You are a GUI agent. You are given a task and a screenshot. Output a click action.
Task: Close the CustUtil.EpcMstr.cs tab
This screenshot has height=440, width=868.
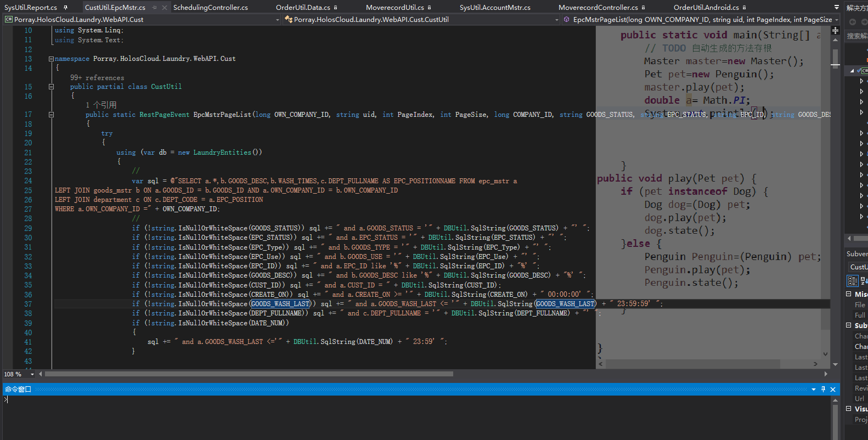164,8
